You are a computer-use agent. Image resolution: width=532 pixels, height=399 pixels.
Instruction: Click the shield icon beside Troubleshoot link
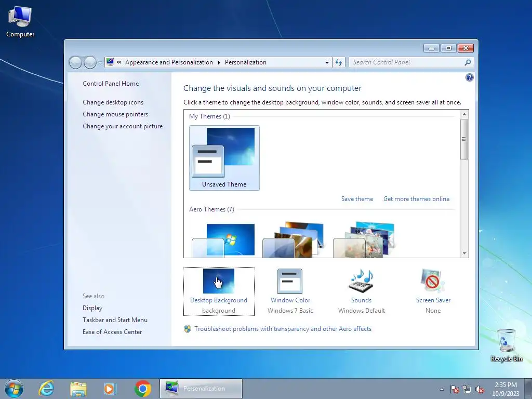click(x=188, y=329)
